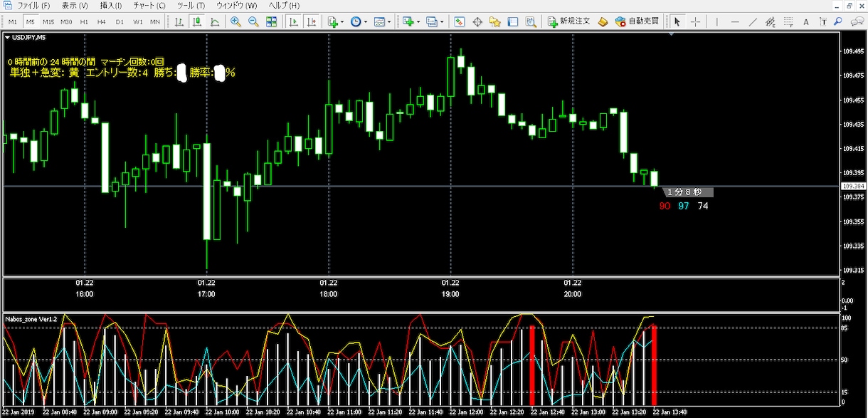Image resolution: width=868 pixels, height=418 pixels.
Task: Toggle chart auto scroll
Action: point(293,21)
